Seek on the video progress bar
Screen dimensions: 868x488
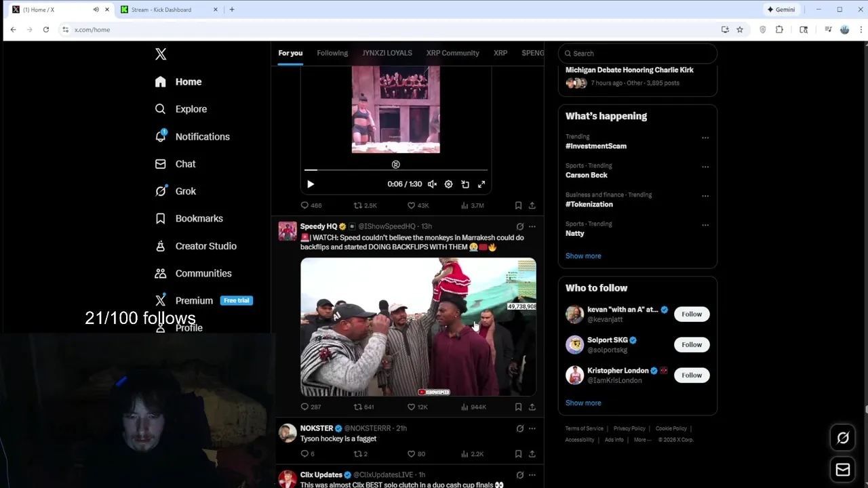[395, 170]
